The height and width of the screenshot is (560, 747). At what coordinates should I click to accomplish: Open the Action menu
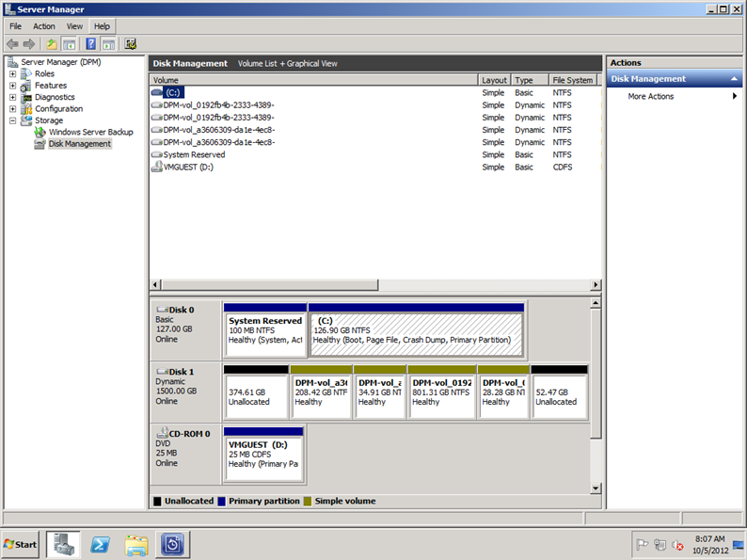[44, 26]
